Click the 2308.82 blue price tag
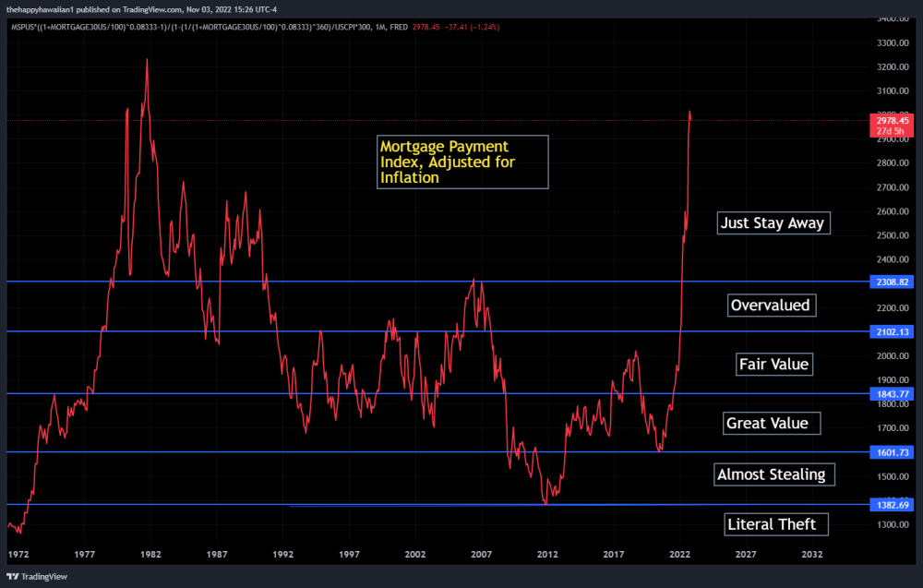This screenshot has width=923, height=588. pyautogui.click(x=892, y=282)
